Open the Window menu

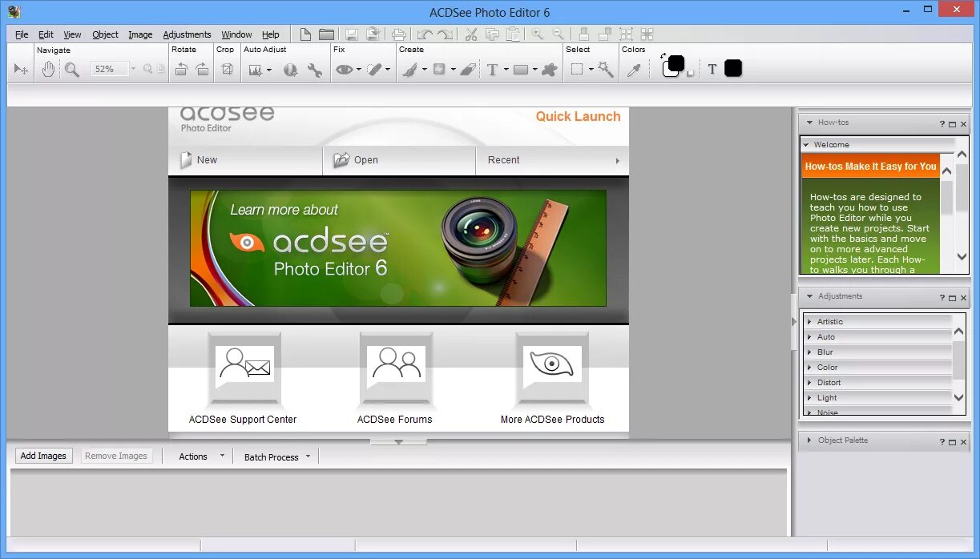coord(236,34)
